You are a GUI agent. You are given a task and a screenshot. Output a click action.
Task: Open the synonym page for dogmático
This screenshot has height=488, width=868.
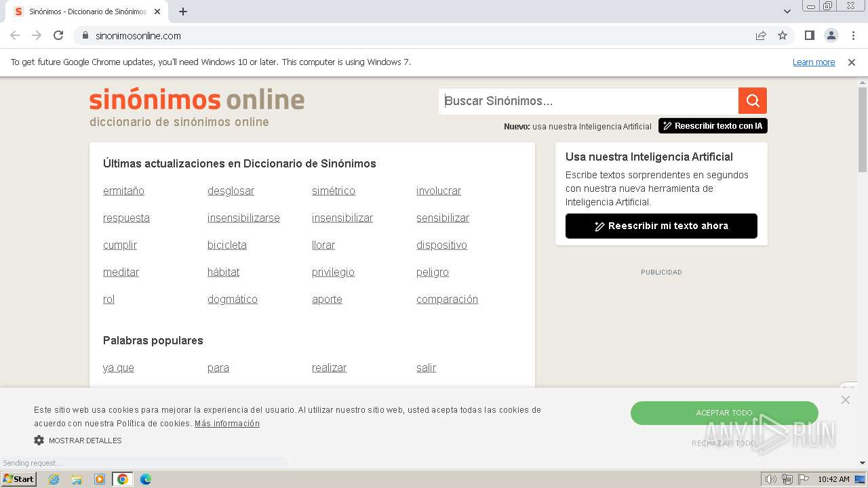(x=233, y=300)
